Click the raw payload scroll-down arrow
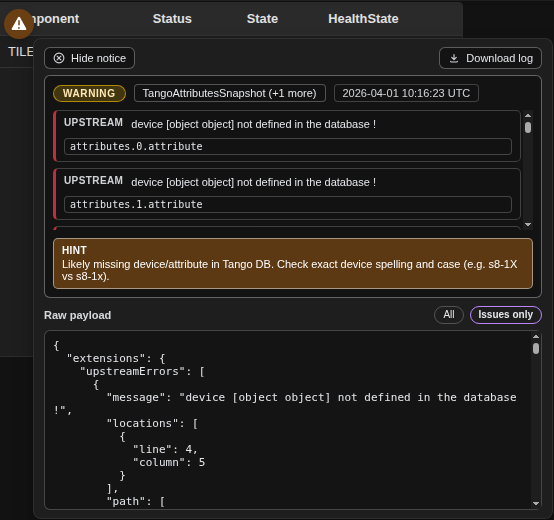 (x=536, y=503)
